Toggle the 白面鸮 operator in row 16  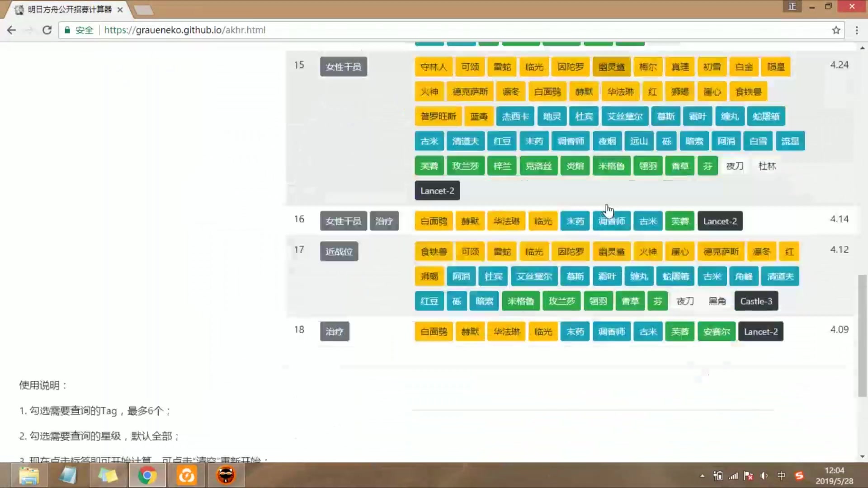click(433, 221)
